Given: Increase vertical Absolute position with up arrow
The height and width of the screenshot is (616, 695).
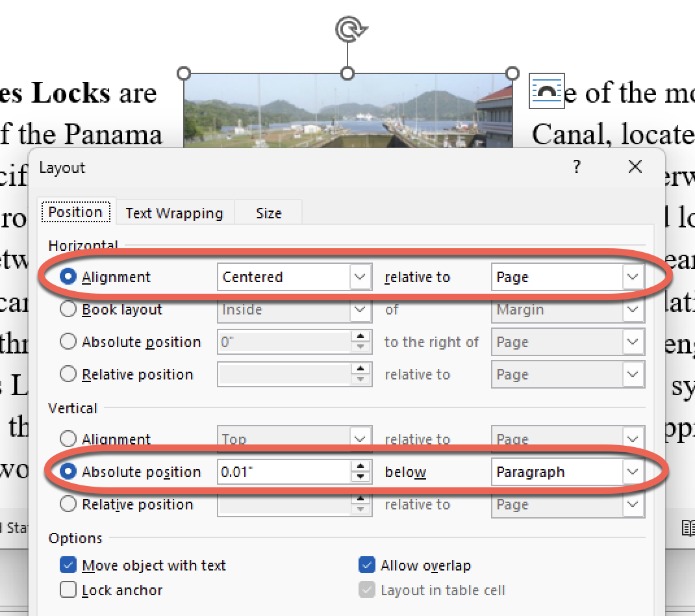Looking at the screenshot, I should click(x=360, y=467).
